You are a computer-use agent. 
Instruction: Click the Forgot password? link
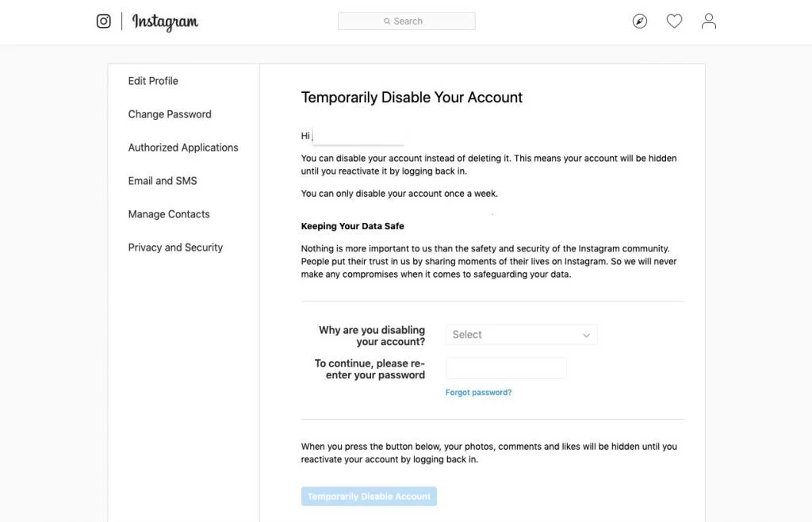[478, 393]
